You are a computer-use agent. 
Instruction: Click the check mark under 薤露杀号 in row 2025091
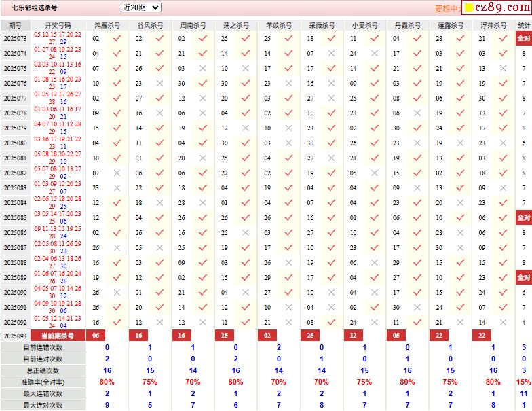460,307
